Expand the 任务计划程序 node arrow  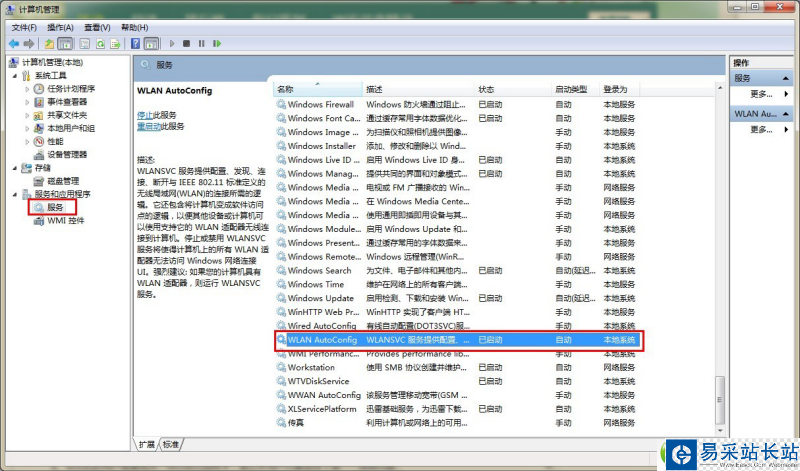pos(27,89)
